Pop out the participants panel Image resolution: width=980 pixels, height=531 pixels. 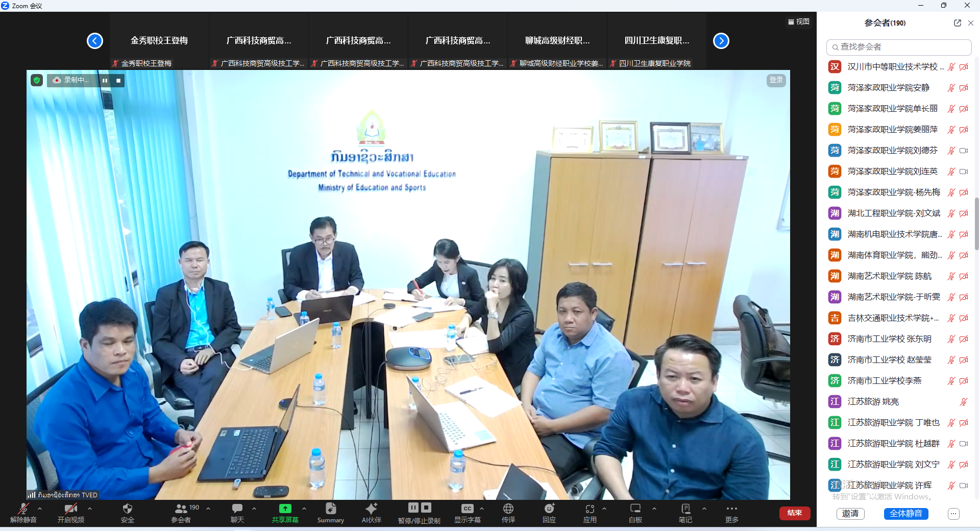957,23
